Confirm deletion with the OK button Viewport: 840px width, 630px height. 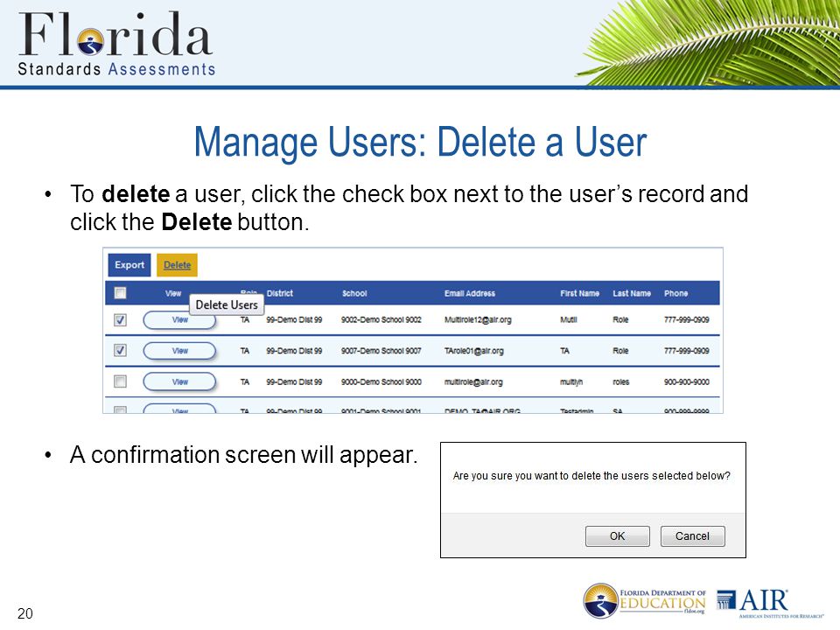point(617,536)
